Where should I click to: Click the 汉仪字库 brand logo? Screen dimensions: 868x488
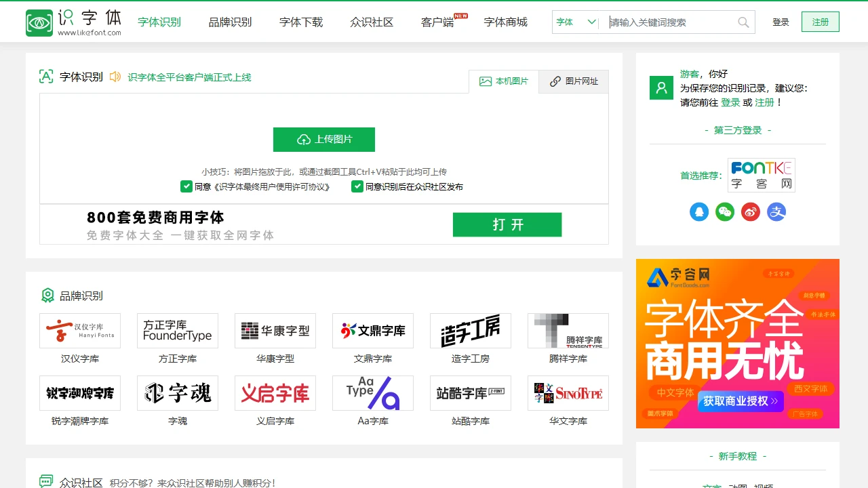click(x=79, y=330)
